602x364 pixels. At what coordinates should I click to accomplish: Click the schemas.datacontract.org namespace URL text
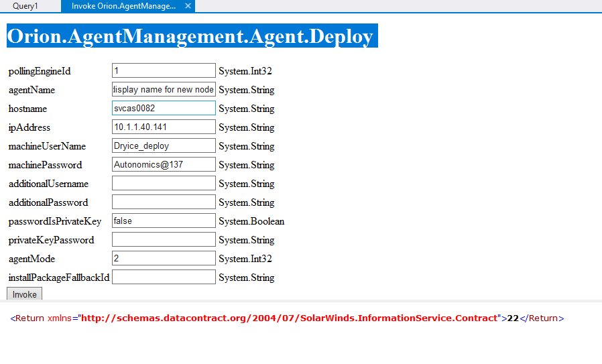289,318
